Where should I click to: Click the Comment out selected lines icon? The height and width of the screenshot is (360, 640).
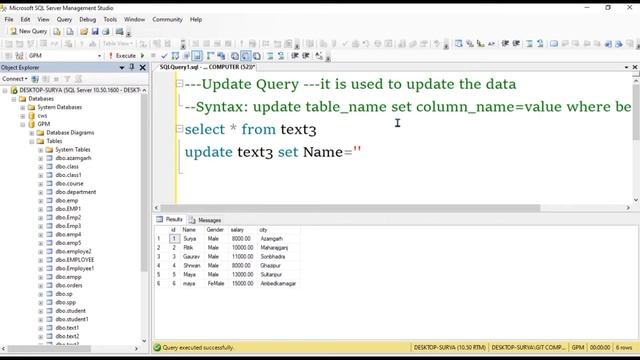pyautogui.click(x=270, y=56)
